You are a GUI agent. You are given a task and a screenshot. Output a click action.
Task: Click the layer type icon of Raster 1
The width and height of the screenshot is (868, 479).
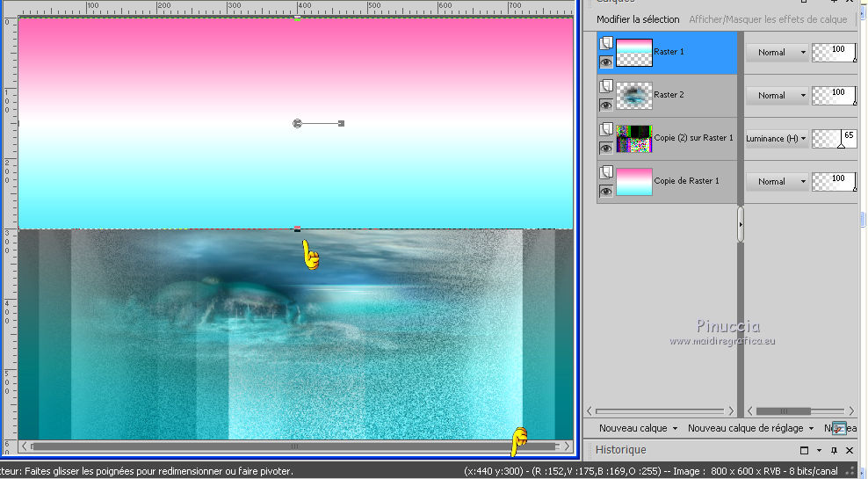pos(606,43)
